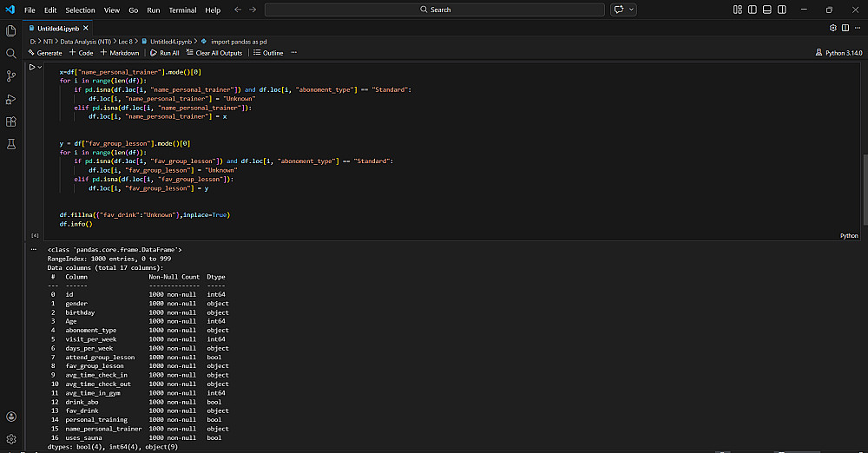Image resolution: width=868 pixels, height=453 pixels.
Task: Click the top Search command center field
Action: click(435, 10)
